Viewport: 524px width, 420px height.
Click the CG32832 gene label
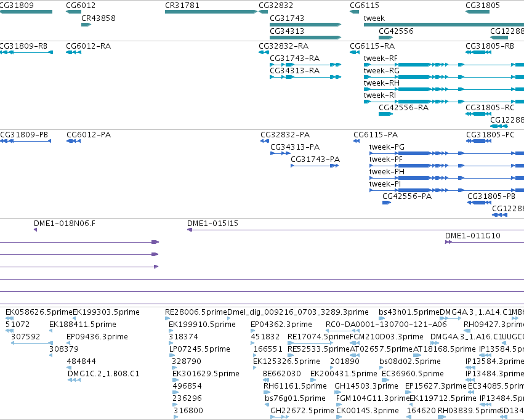click(x=276, y=6)
